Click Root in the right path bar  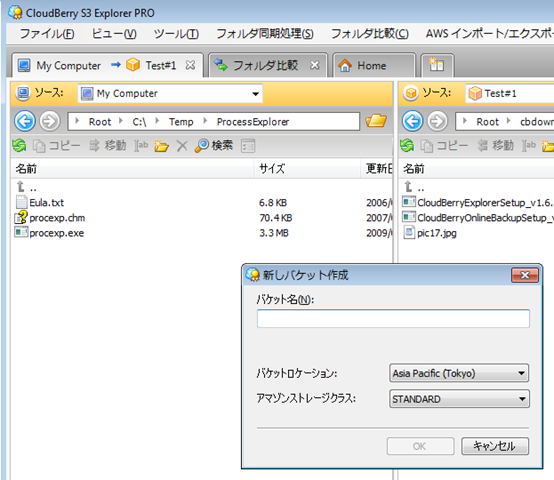488,122
